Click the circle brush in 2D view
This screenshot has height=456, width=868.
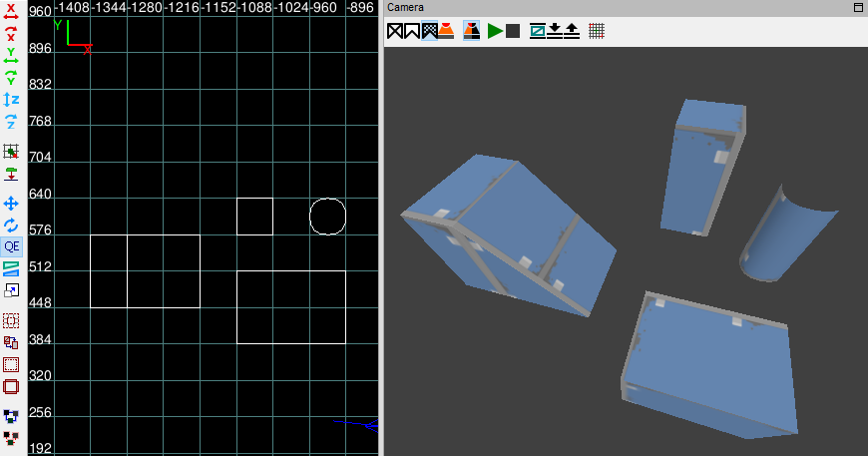coord(327,217)
